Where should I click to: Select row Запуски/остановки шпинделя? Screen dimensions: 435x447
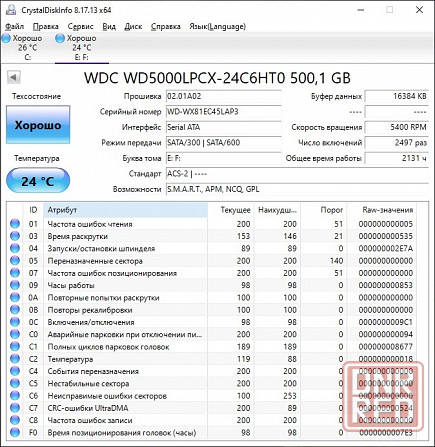tap(212, 248)
